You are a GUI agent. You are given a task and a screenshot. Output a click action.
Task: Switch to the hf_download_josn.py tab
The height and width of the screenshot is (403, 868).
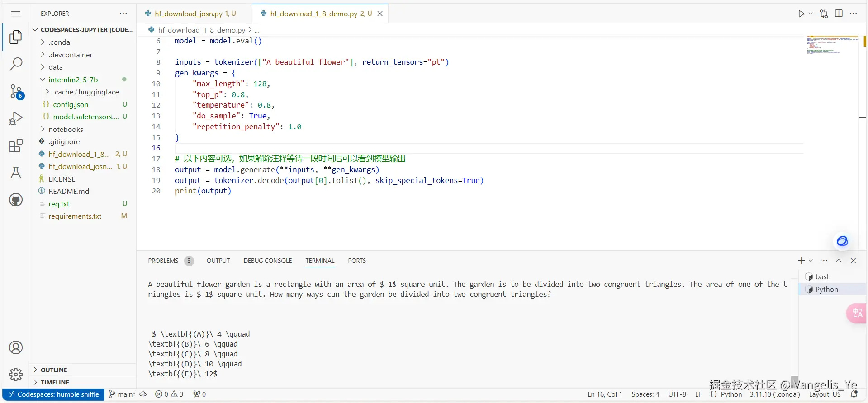[x=194, y=14]
